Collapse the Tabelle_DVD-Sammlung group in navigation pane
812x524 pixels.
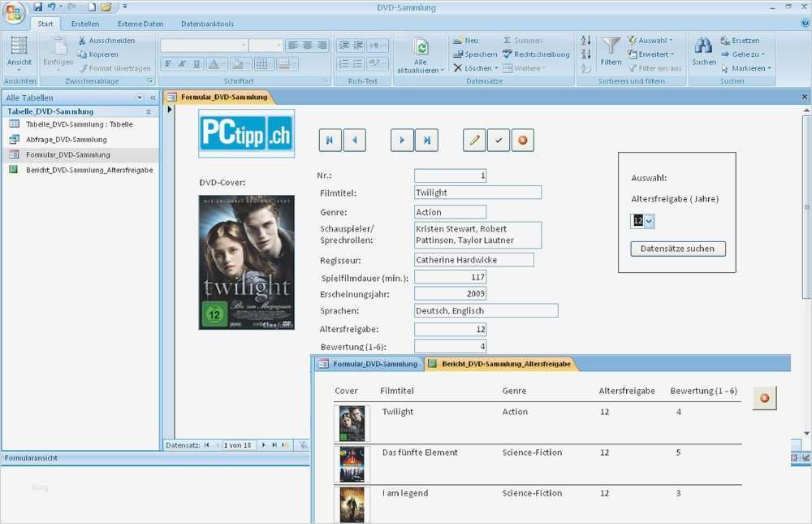(149, 111)
